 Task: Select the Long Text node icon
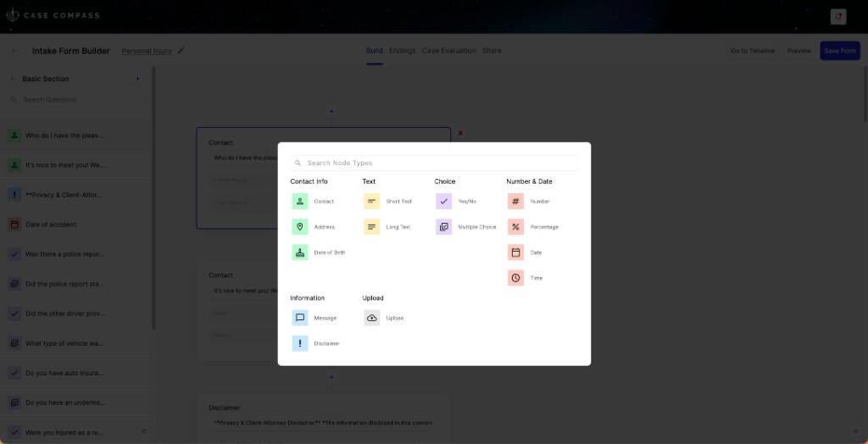(x=372, y=227)
